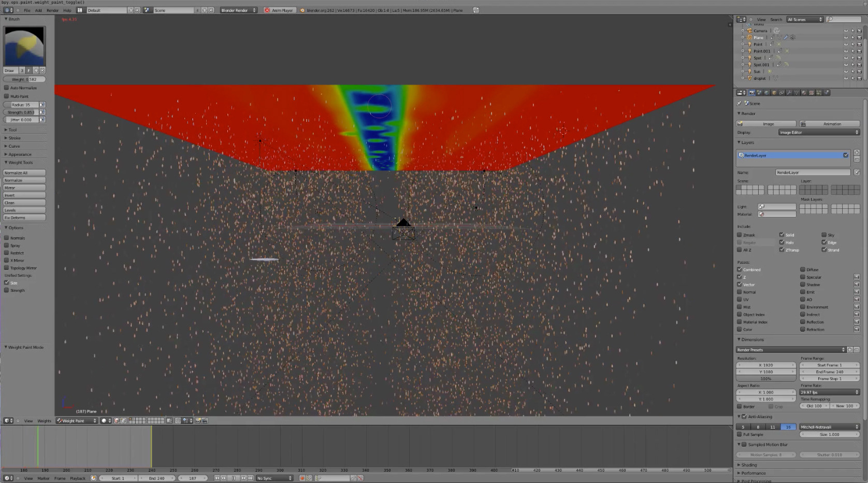Open the Add menu in top bar
The width and height of the screenshot is (868, 483).
click(38, 10)
